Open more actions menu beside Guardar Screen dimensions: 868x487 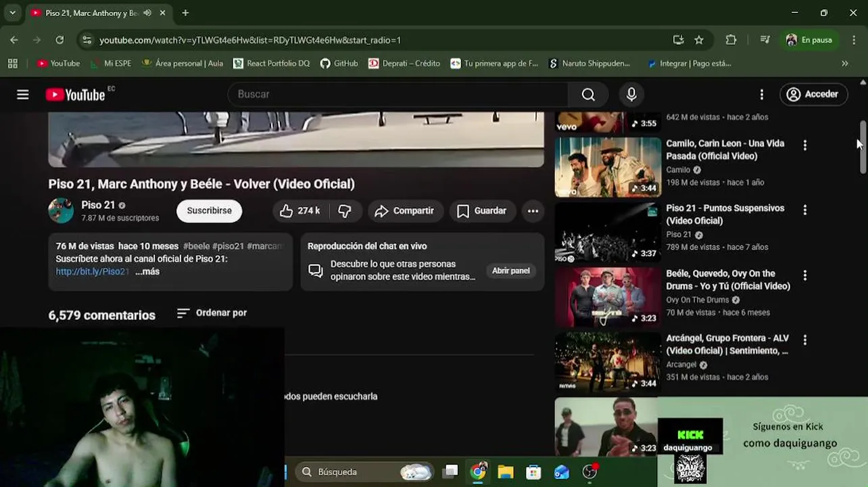click(533, 211)
